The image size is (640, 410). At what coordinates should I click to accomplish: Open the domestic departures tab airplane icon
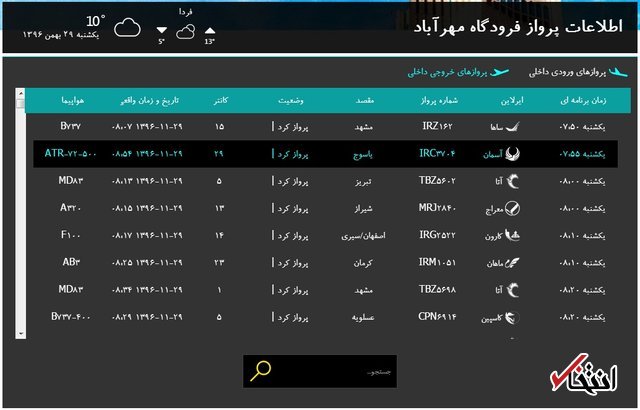pos(500,73)
